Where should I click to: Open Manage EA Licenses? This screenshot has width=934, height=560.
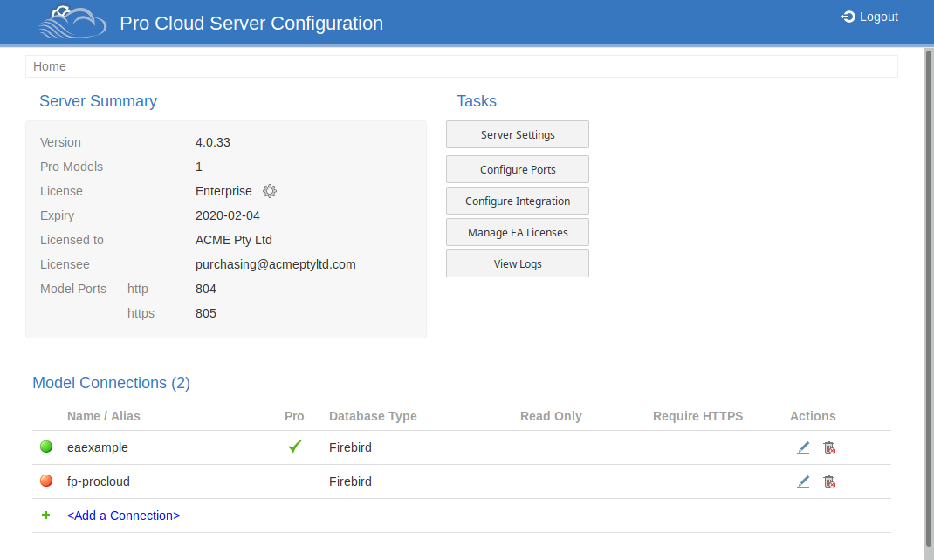pos(518,232)
